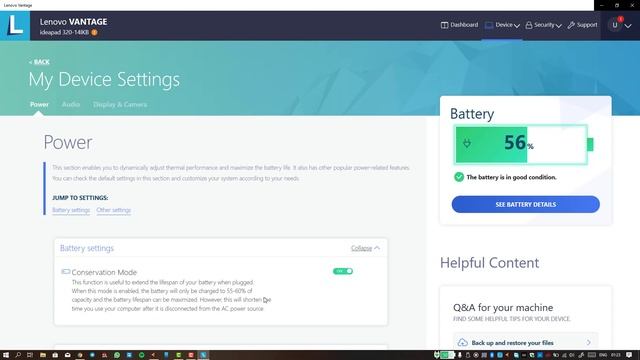The height and width of the screenshot is (360, 640).
Task: Open the notification Action Center
Action: tap(629, 355)
